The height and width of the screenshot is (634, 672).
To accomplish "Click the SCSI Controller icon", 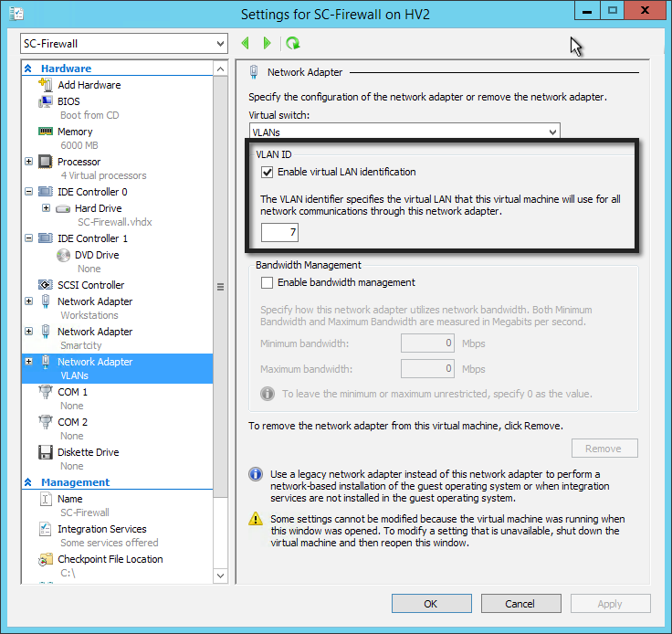I will (x=45, y=285).
